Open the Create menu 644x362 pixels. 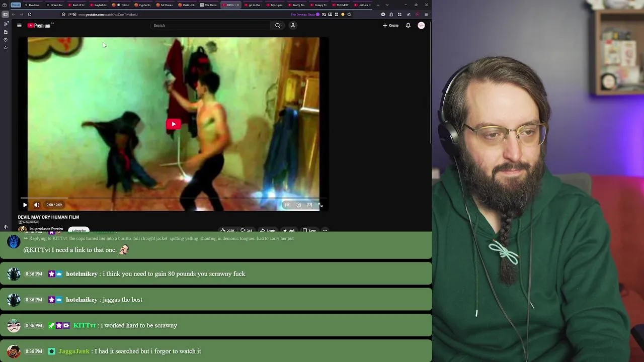pyautogui.click(x=390, y=25)
